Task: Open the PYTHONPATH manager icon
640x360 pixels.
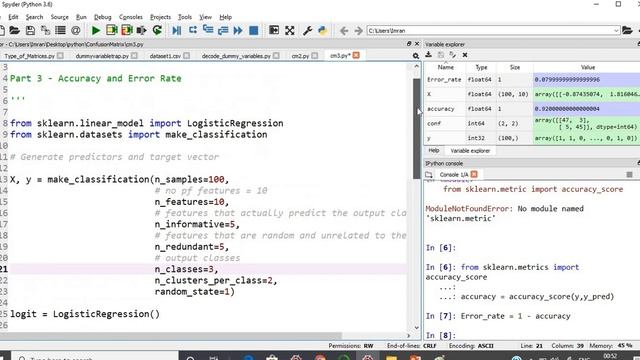Action: [322, 30]
